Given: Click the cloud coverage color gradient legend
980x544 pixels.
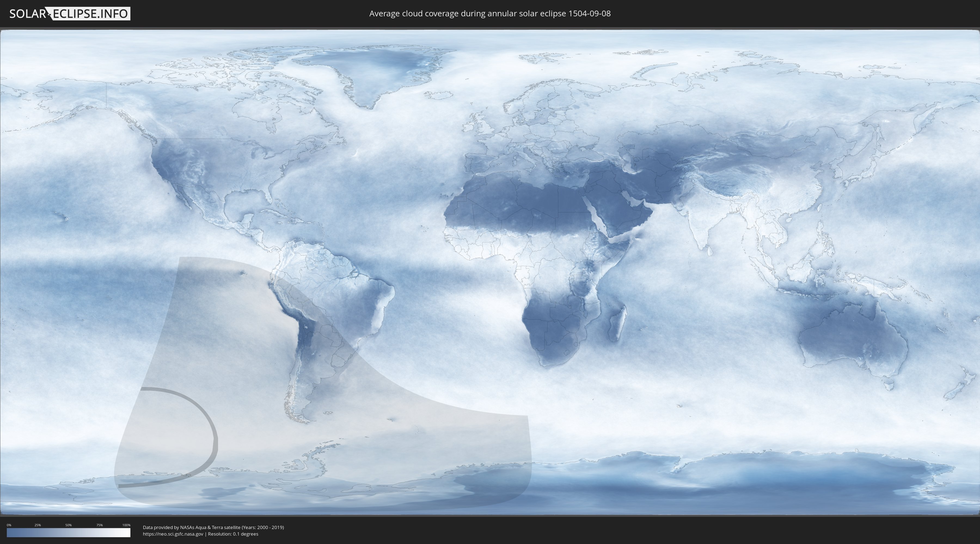Looking at the screenshot, I should (x=69, y=533).
